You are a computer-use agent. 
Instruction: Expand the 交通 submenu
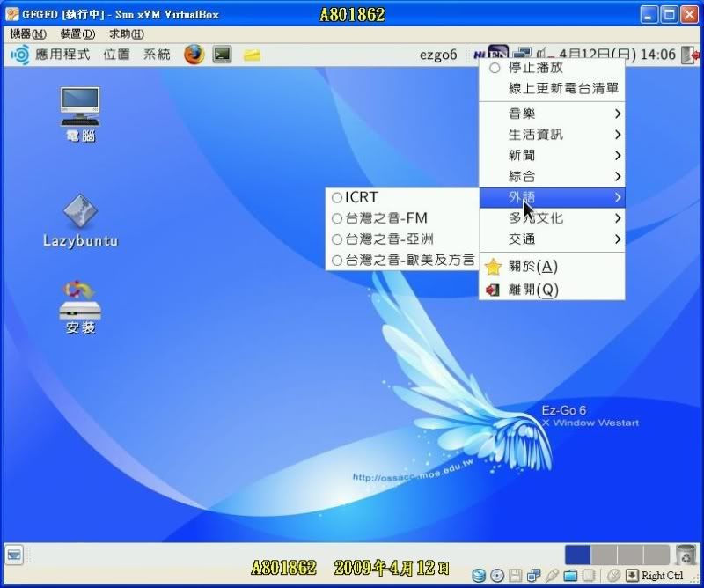pyautogui.click(x=553, y=239)
